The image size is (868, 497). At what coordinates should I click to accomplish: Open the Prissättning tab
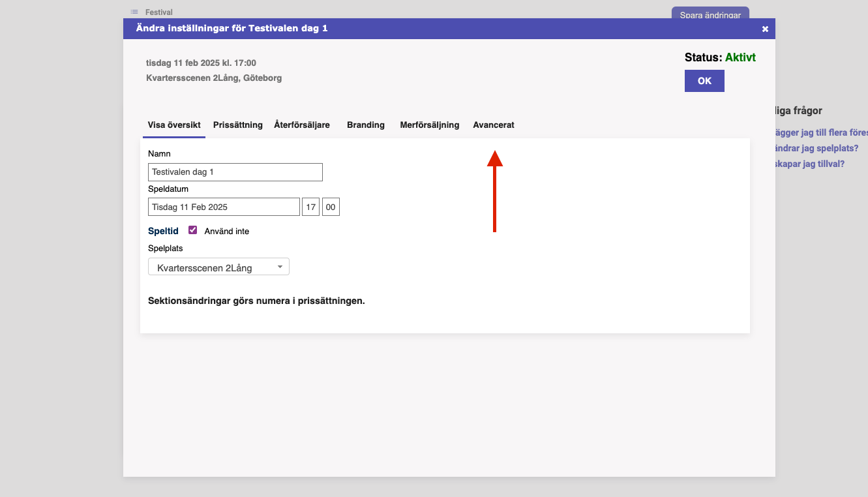pyautogui.click(x=238, y=125)
